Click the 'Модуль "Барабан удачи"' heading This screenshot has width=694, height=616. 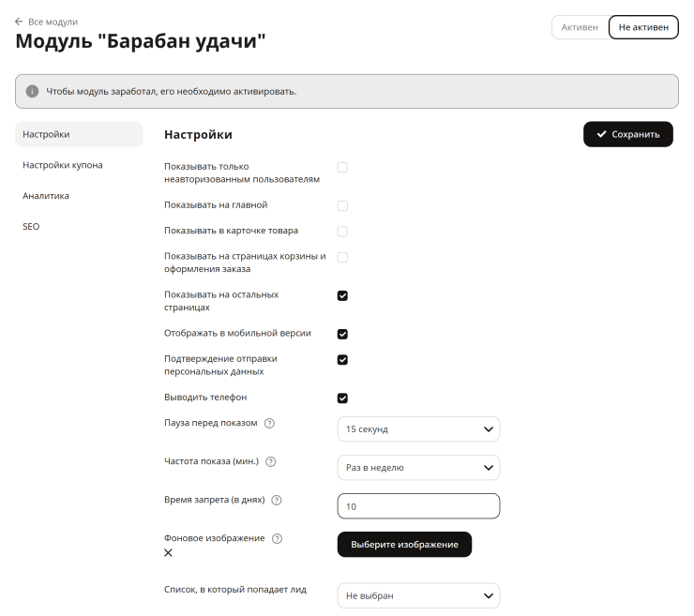point(141,41)
